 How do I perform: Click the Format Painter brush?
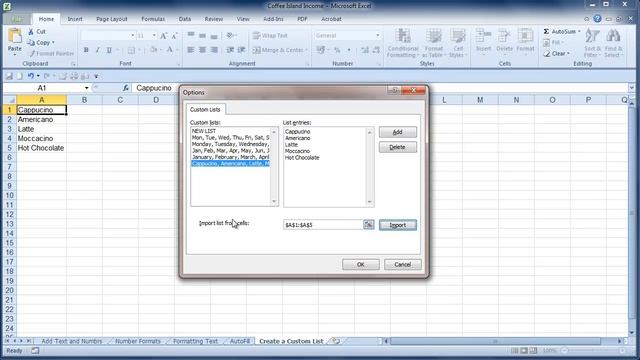(32, 53)
